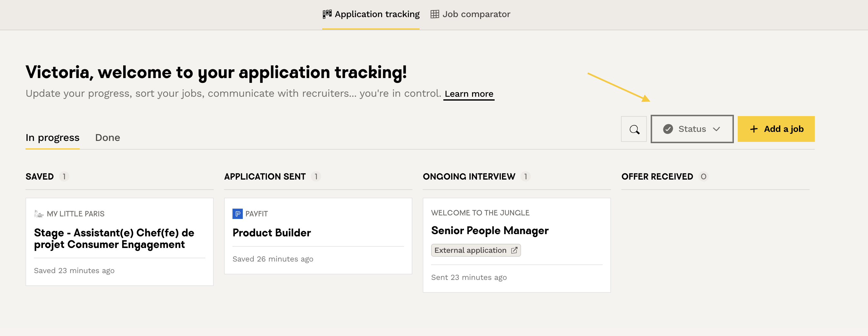
Task: Click the external link arrow icon
Action: (x=514, y=251)
